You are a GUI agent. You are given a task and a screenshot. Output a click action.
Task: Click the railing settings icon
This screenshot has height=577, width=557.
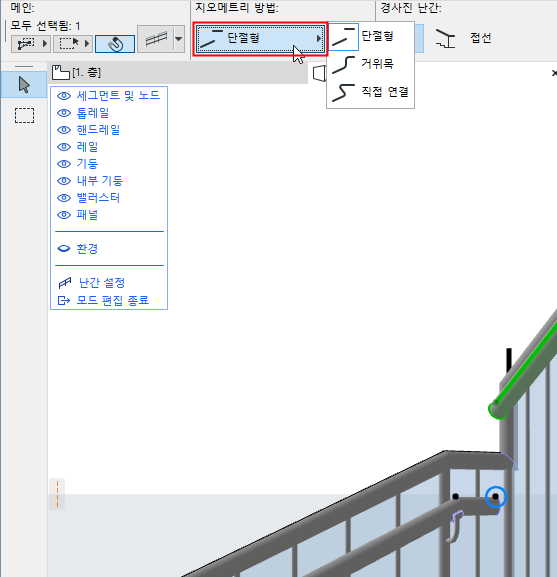(65, 283)
